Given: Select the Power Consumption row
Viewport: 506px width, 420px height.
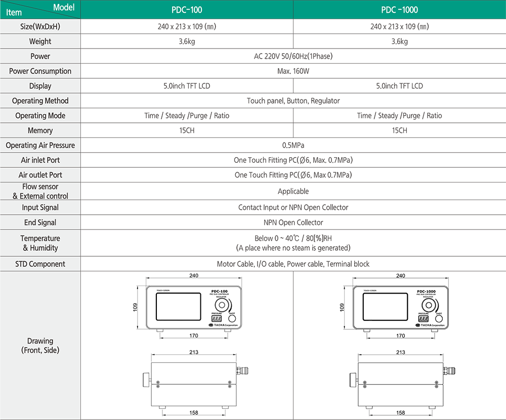Looking at the screenshot, I should click(x=40, y=71).
